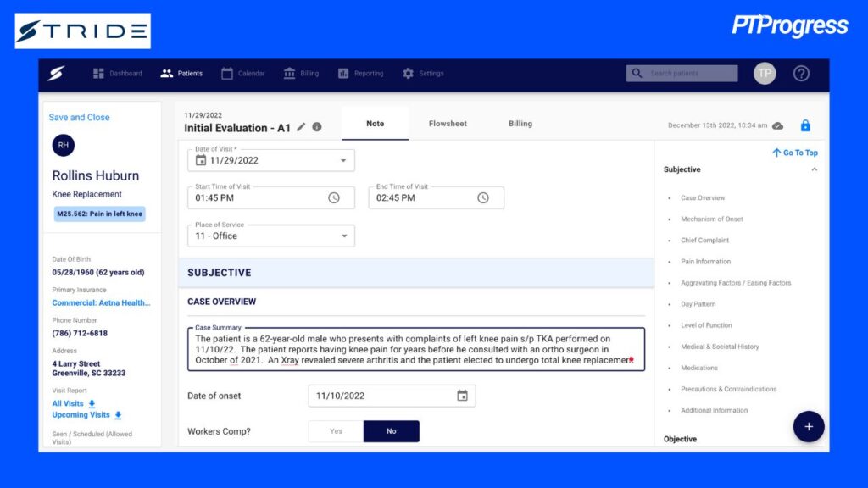
Task: Click the calendar icon in Date of Visit
Action: click(x=201, y=160)
